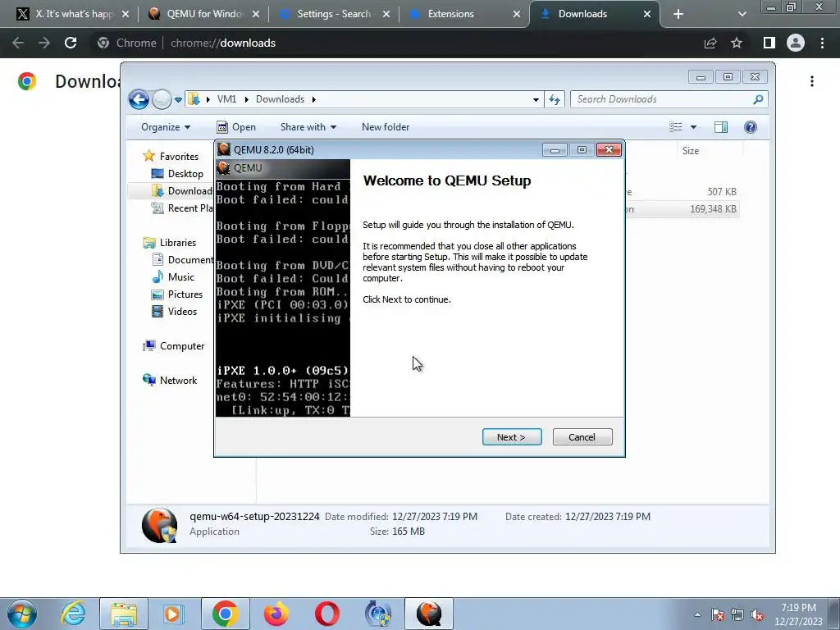Select the file row with 507 KB
This screenshot has height=630, width=840.
click(x=682, y=192)
